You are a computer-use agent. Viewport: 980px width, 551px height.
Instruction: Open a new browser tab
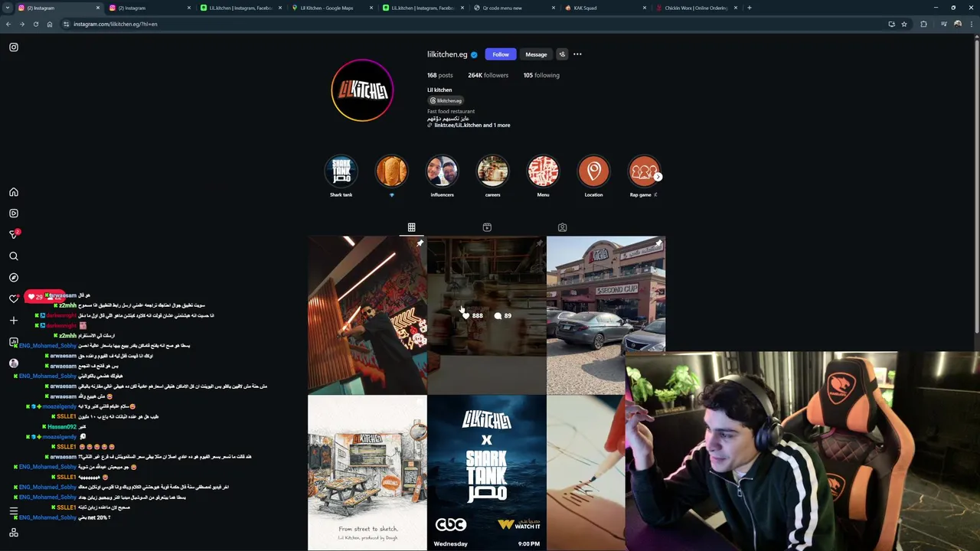tap(750, 8)
